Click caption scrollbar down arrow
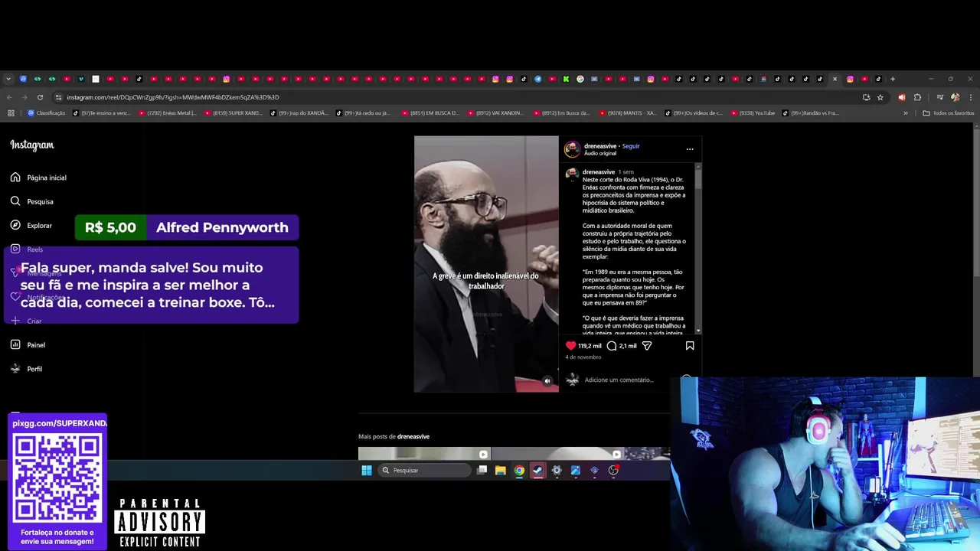980x551 pixels. pos(697,331)
